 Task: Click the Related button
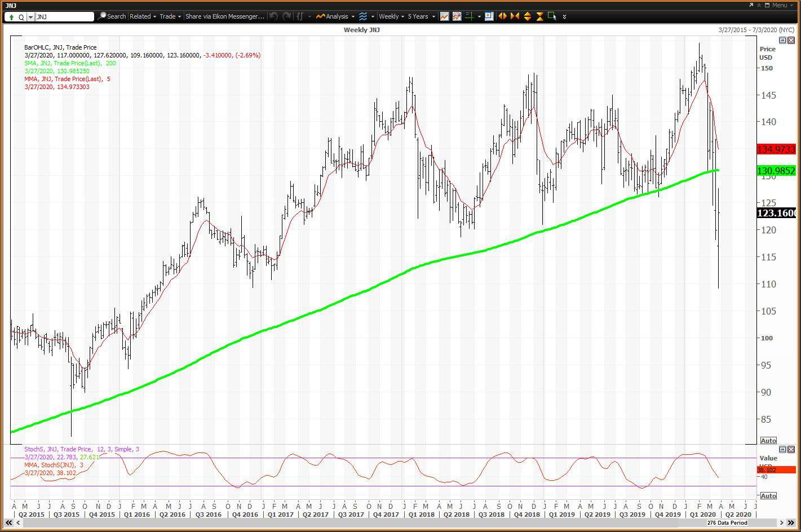tap(141, 16)
